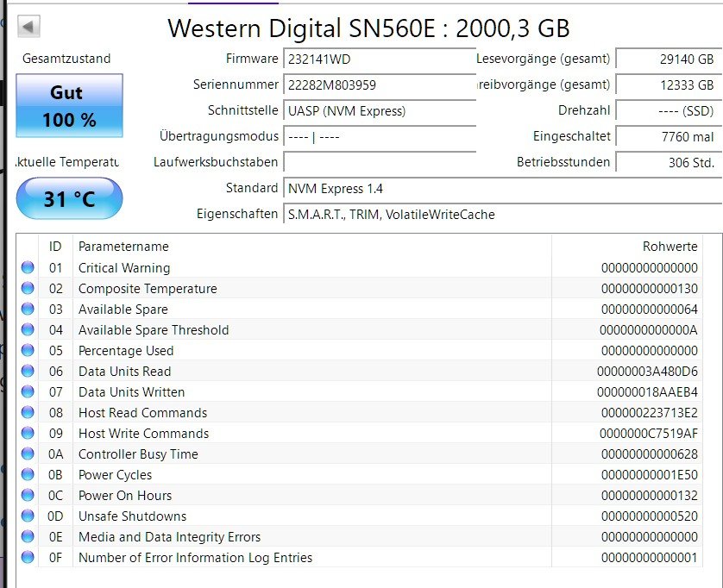This screenshot has width=723, height=588.
Task: Click the blue orb next to Percentage Used
Action: [28, 351]
